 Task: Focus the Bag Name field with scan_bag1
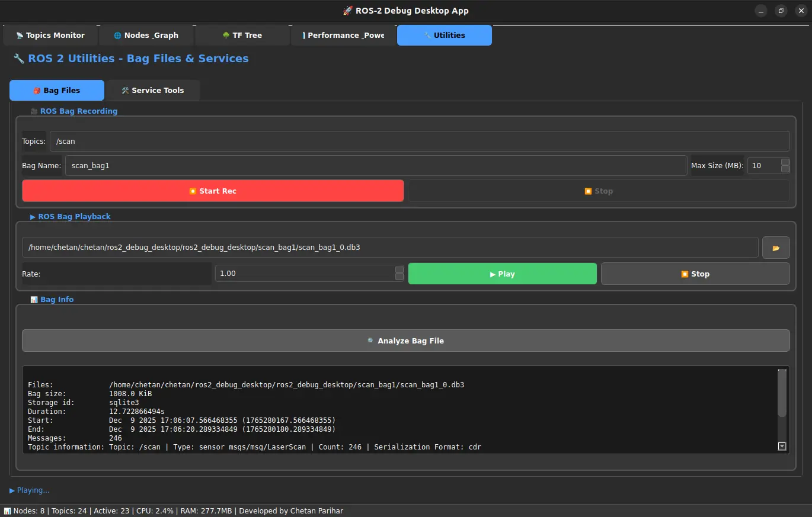tap(376, 166)
